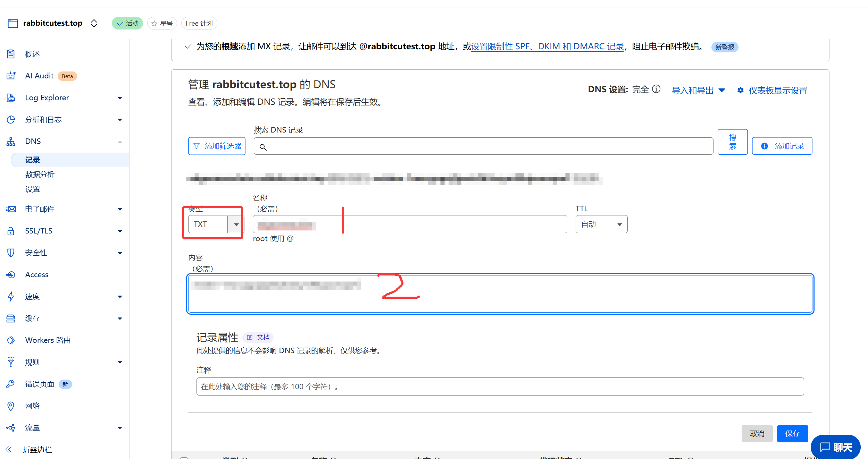868x459 pixels.
Task: Collapse sidebar with 折叠边栏 arrows icon
Action: [9, 450]
